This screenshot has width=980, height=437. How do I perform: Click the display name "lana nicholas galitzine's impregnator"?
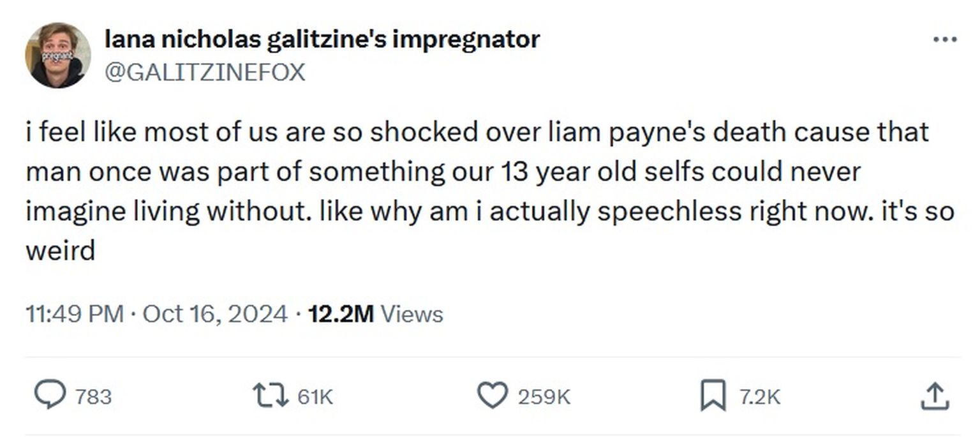322,40
